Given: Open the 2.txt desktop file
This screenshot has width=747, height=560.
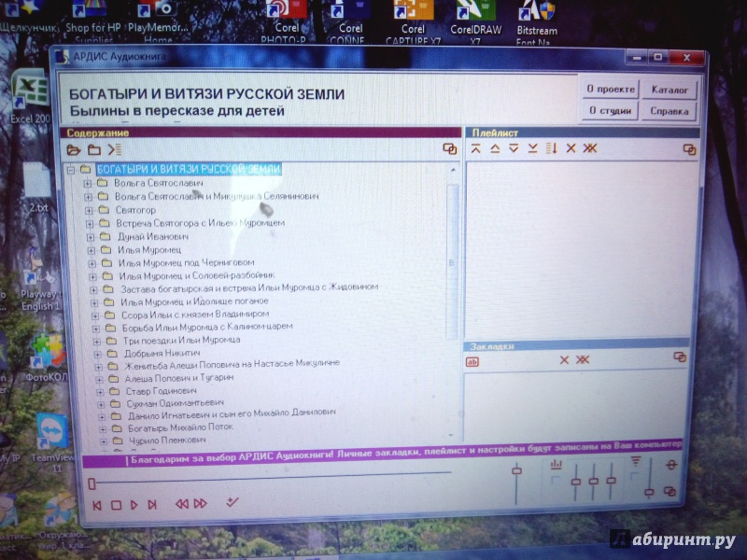Looking at the screenshot, I should (x=37, y=189).
